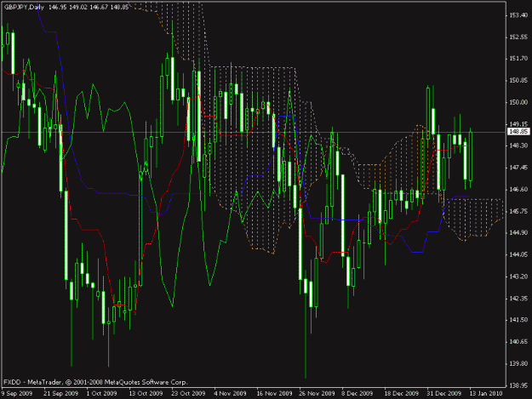This screenshot has width=532, height=399.
Task: Click the 21 Sep 2009 date label
Action: (x=60, y=393)
